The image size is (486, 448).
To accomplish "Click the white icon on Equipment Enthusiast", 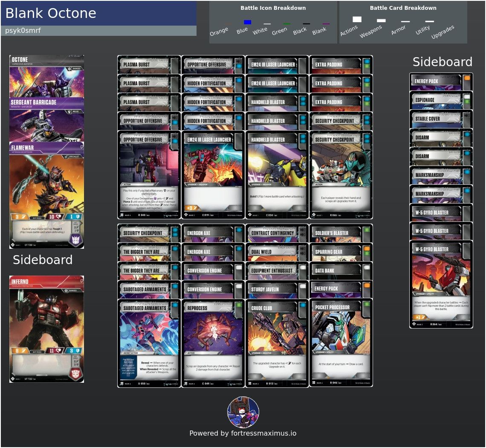I will click(x=303, y=268).
